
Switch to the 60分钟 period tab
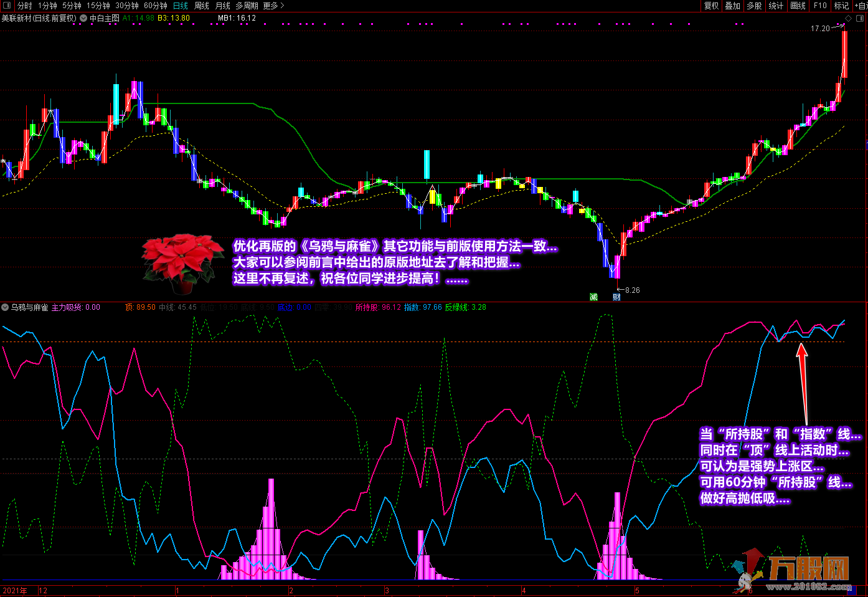pos(156,6)
